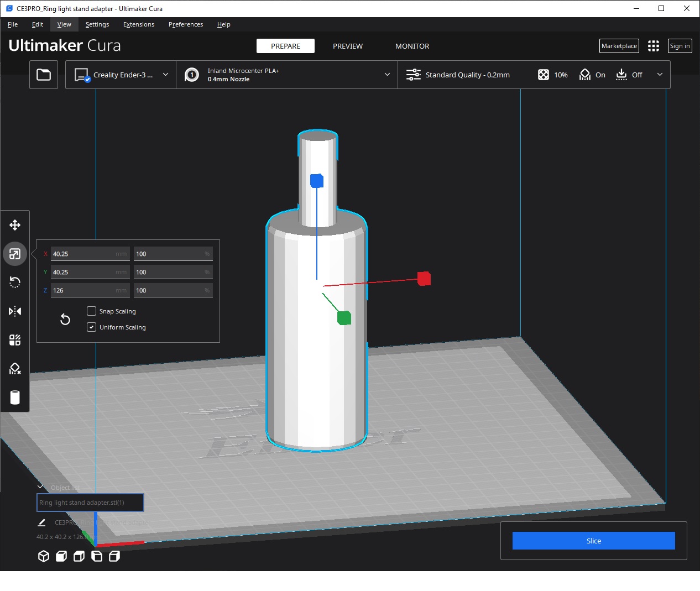Viewport: 700px width, 591px height.
Task: Click the blue Z-axis scale handle
Action: pos(317,181)
